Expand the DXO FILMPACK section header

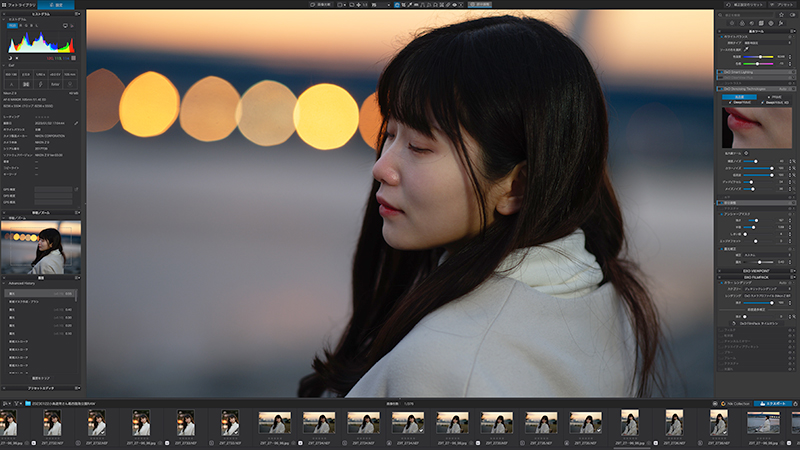tap(756, 277)
